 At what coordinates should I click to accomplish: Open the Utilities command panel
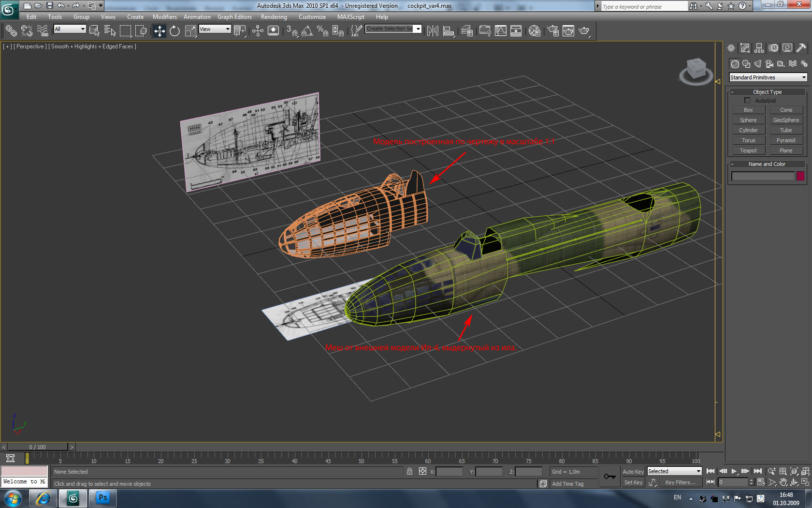coord(801,48)
